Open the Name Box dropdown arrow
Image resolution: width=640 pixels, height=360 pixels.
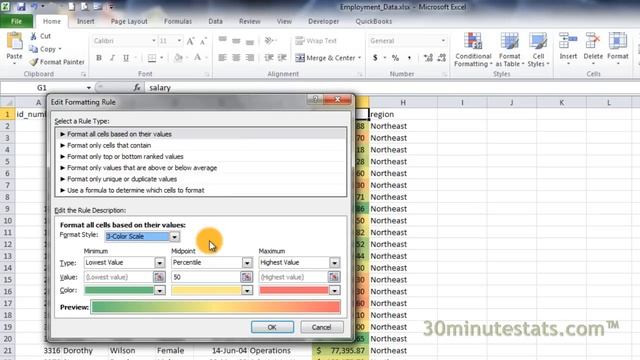[89, 88]
